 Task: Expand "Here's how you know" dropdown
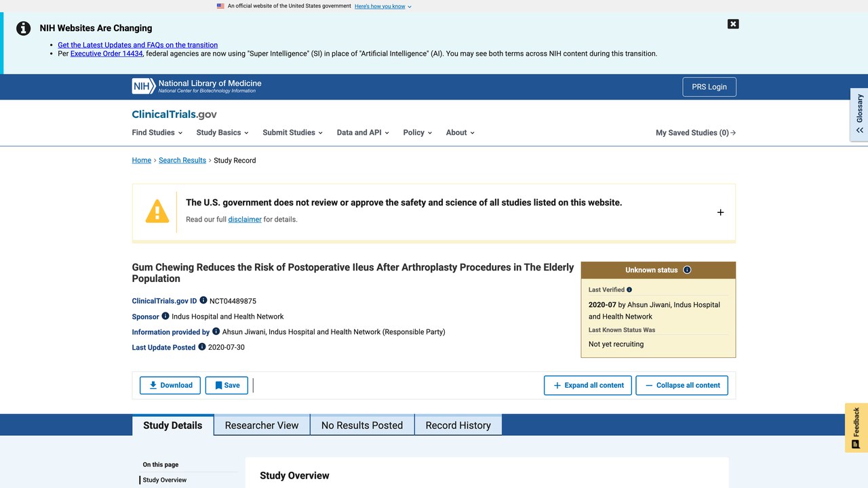(383, 6)
